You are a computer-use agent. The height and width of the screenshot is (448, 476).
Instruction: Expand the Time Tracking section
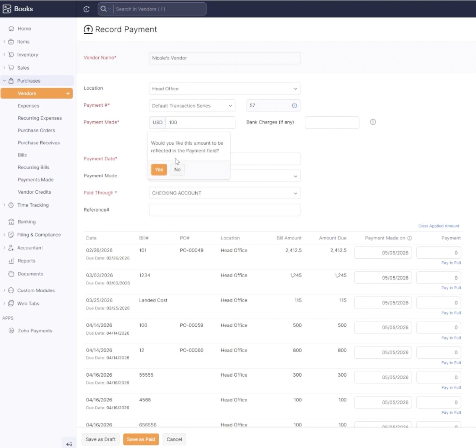(x=4, y=205)
